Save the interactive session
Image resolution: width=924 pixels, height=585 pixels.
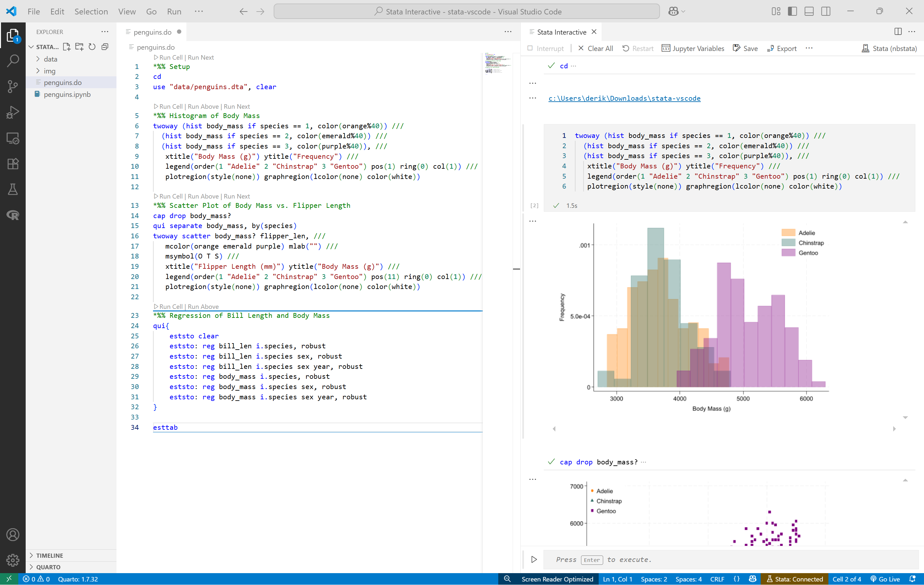[745, 48]
